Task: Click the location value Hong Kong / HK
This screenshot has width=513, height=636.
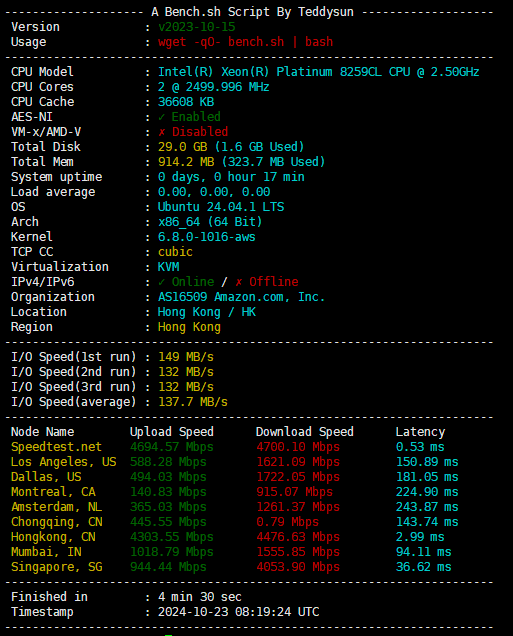Action: click(207, 312)
